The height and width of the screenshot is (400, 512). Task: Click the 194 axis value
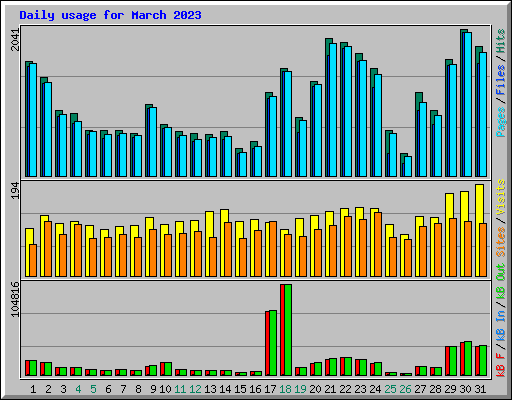coord(15,191)
